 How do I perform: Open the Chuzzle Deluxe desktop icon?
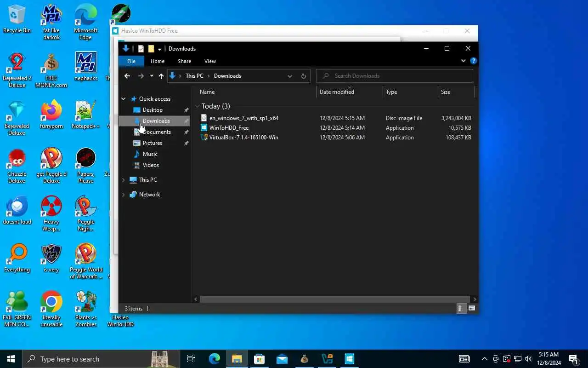point(17,166)
